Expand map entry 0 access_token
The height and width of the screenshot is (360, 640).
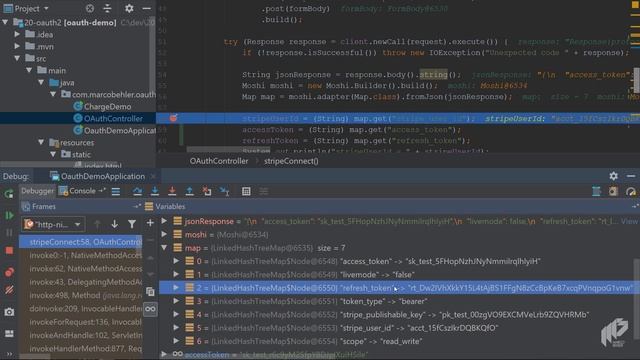pos(176,261)
